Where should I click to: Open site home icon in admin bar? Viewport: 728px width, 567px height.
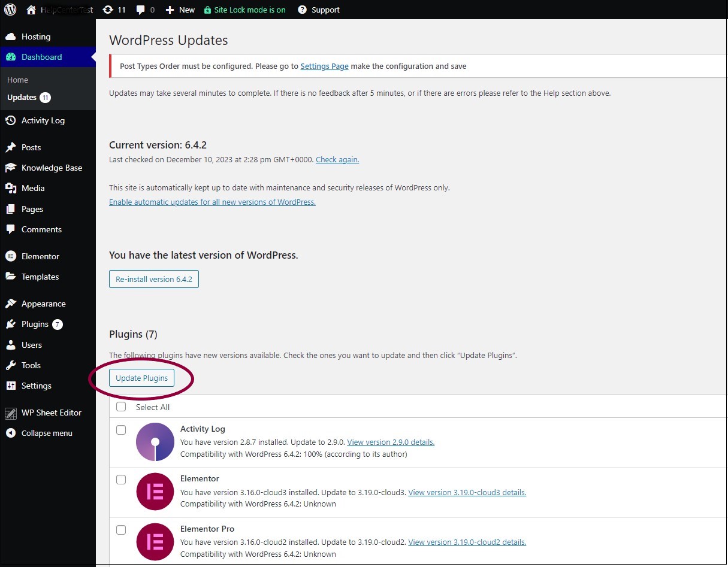[x=31, y=10]
